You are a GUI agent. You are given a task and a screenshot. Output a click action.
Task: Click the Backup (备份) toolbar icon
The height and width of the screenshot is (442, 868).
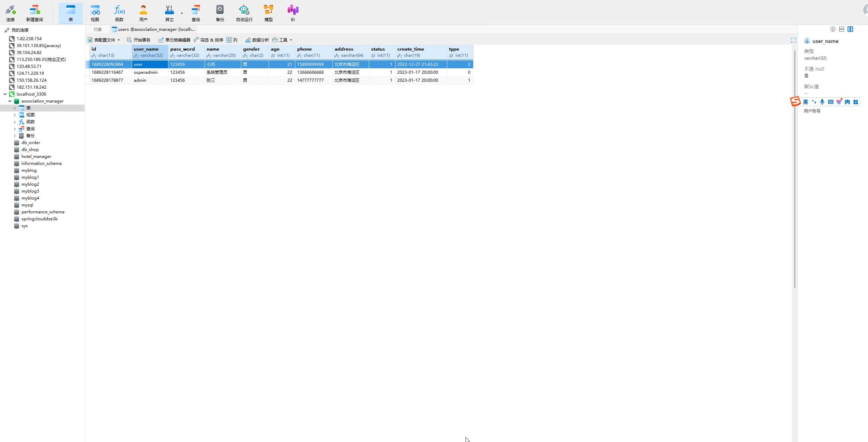(x=220, y=13)
